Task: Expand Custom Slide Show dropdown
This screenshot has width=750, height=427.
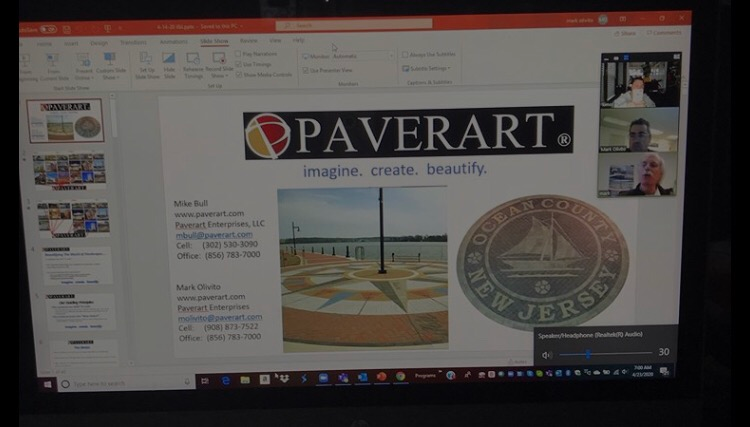Action: pos(110,66)
